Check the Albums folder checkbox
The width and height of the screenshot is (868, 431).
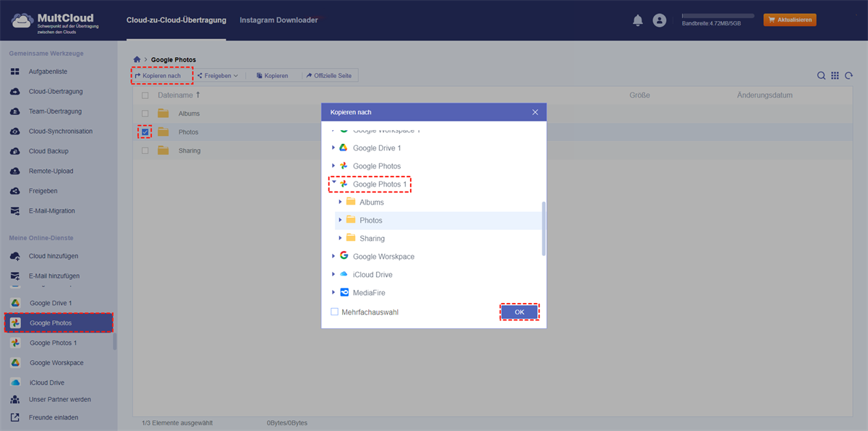[145, 114]
